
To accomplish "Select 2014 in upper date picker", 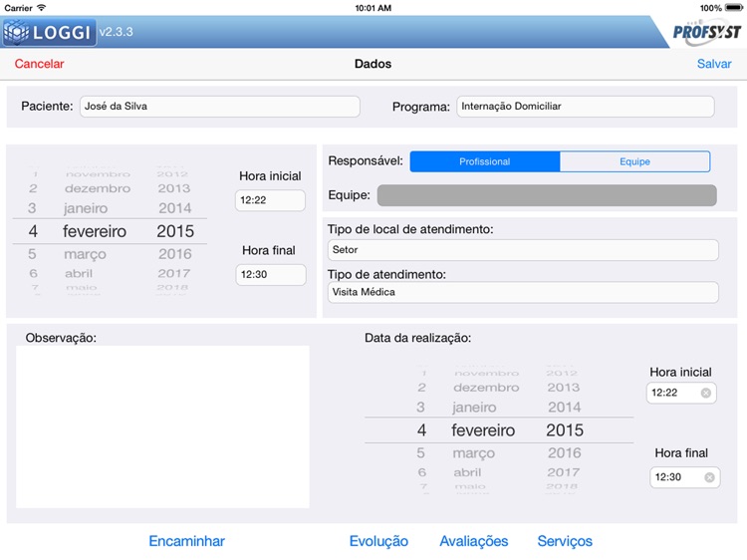I will click(x=175, y=208).
